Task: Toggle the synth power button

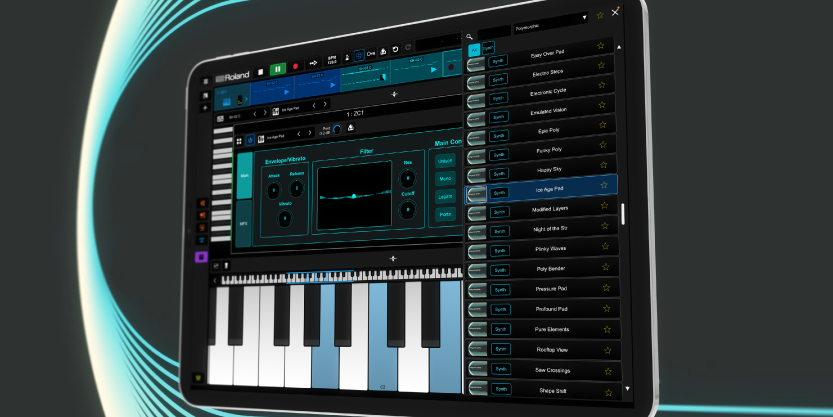Action: pos(250,140)
